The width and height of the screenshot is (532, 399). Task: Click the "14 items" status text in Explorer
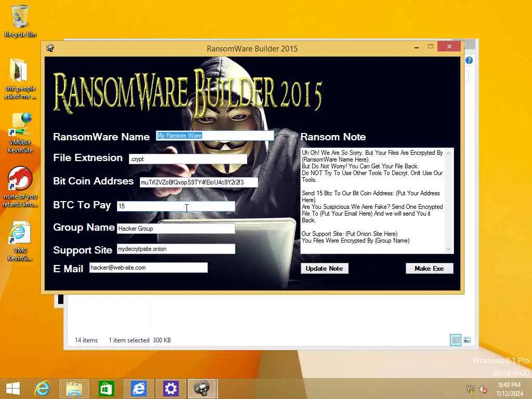[86, 340]
